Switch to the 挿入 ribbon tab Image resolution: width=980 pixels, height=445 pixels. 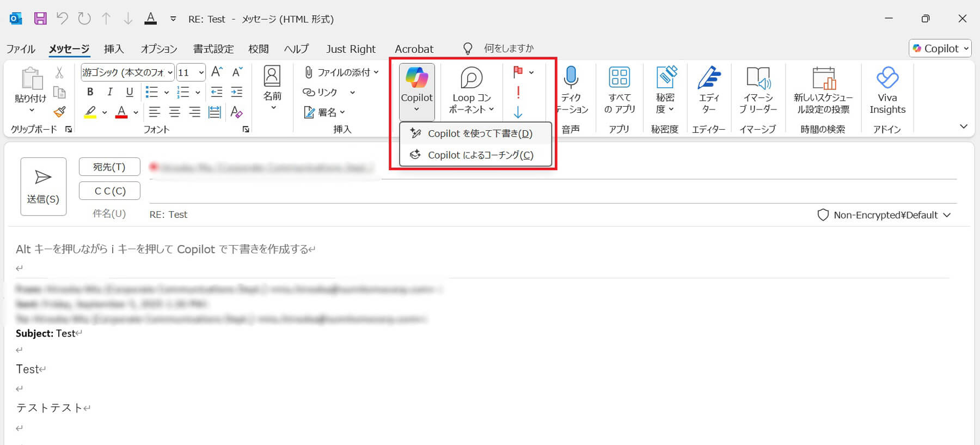pos(114,49)
